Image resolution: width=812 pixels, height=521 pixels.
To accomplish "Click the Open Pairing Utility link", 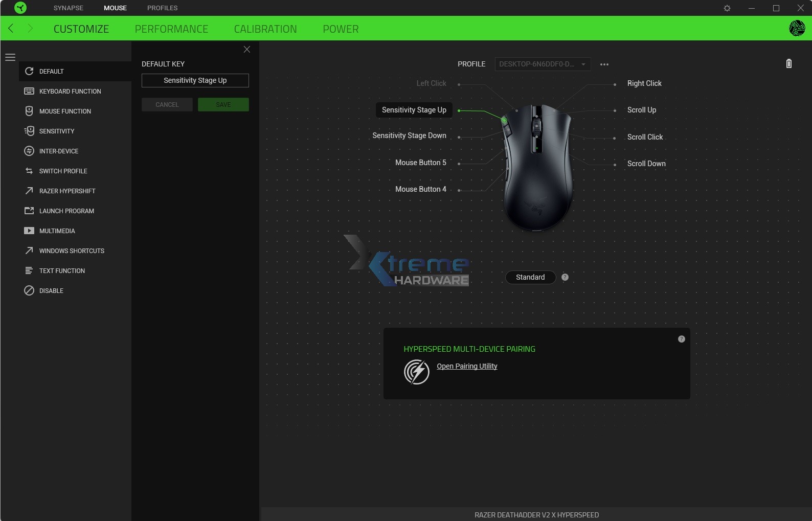I will (x=466, y=366).
